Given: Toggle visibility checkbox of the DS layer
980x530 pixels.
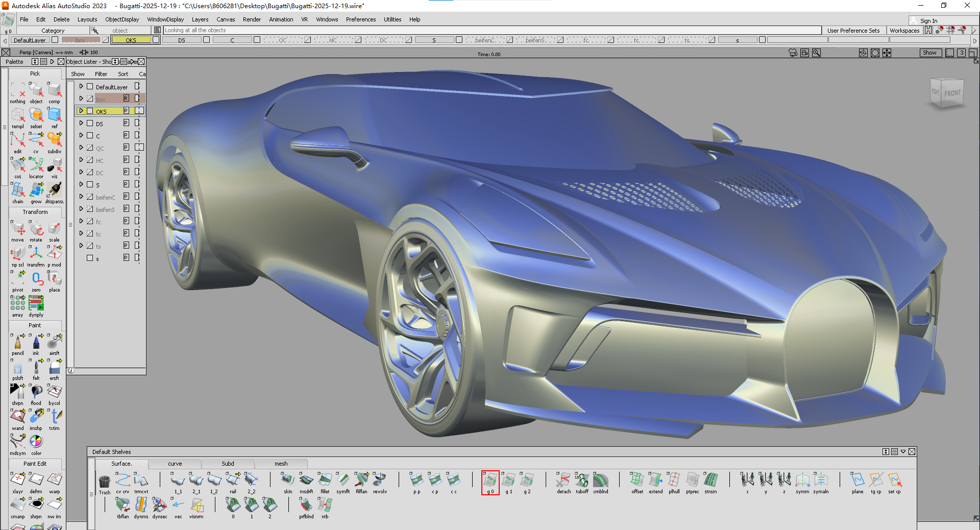Looking at the screenshot, I should click(89, 123).
